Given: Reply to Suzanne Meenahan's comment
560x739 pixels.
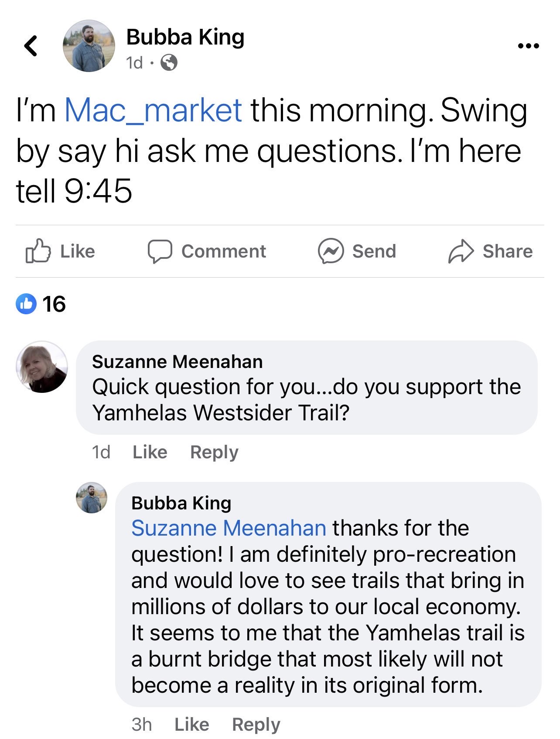Looking at the screenshot, I should coord(214,452).
